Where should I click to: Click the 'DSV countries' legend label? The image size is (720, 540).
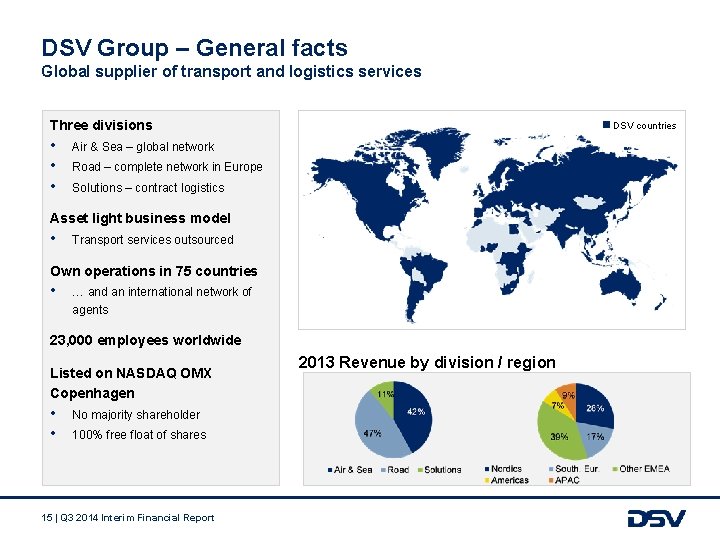[x=645, y=125]
